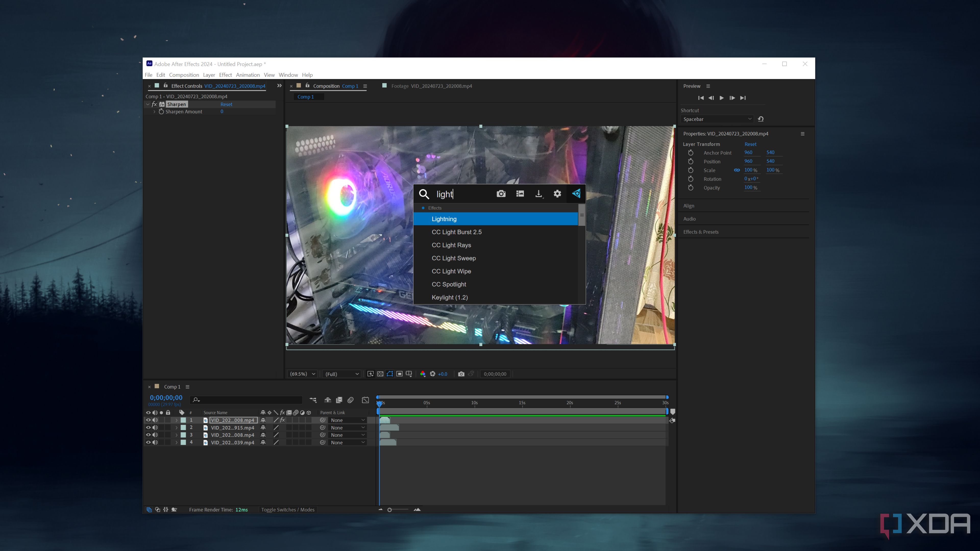Click the camera icon in search popup
Screen dimensions: 980x551
[x=501, y=194]
